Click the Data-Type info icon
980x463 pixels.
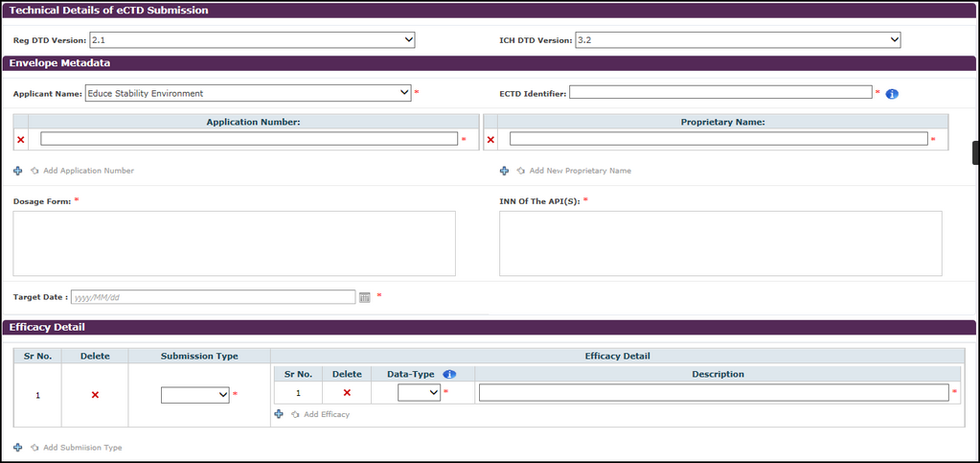(449, 374)
